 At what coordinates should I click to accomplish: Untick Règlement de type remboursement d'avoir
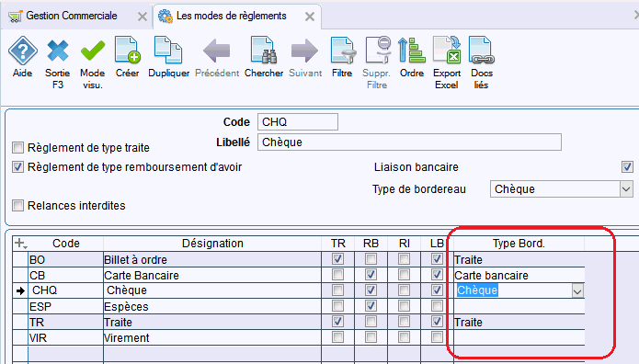pos(18,167)
